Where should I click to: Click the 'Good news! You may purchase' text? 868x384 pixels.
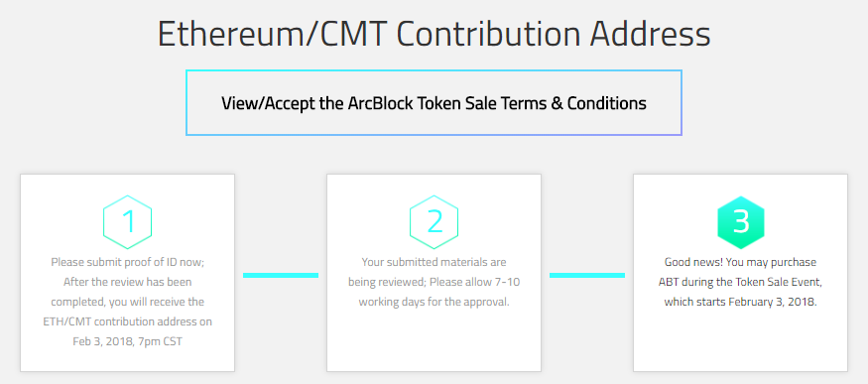click(x=741, y=262)
